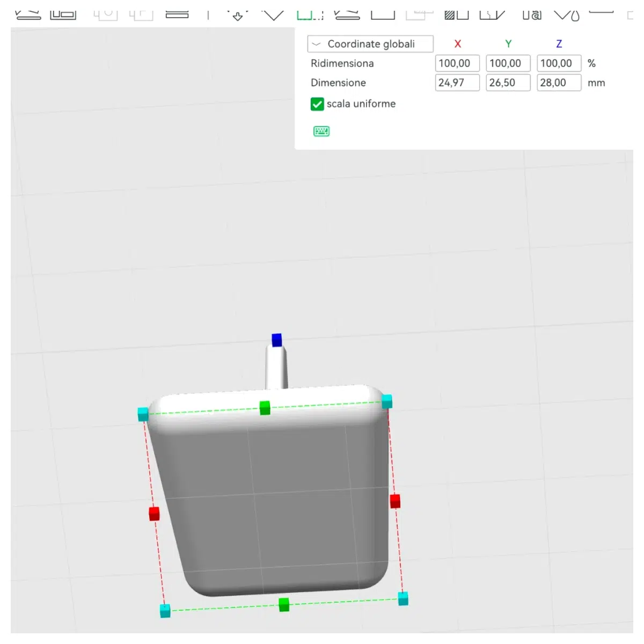Uncheck the scala uniforme checkbox

(317, 104)
